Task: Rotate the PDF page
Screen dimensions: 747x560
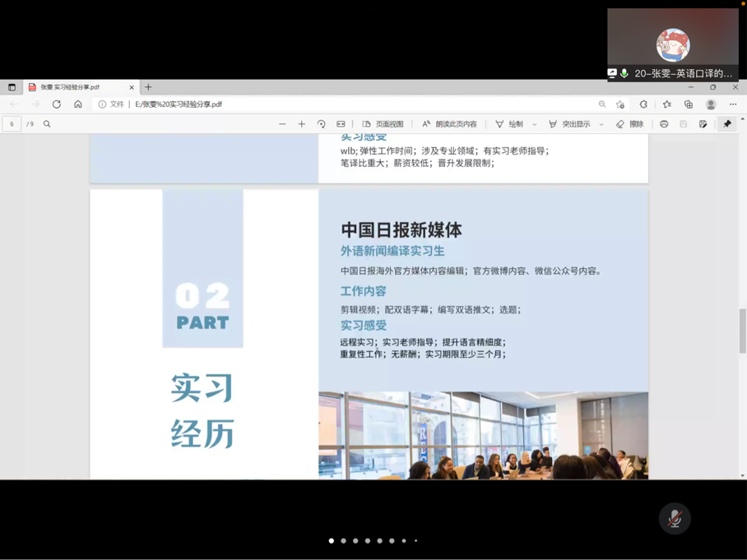Action: click(322, 124)
